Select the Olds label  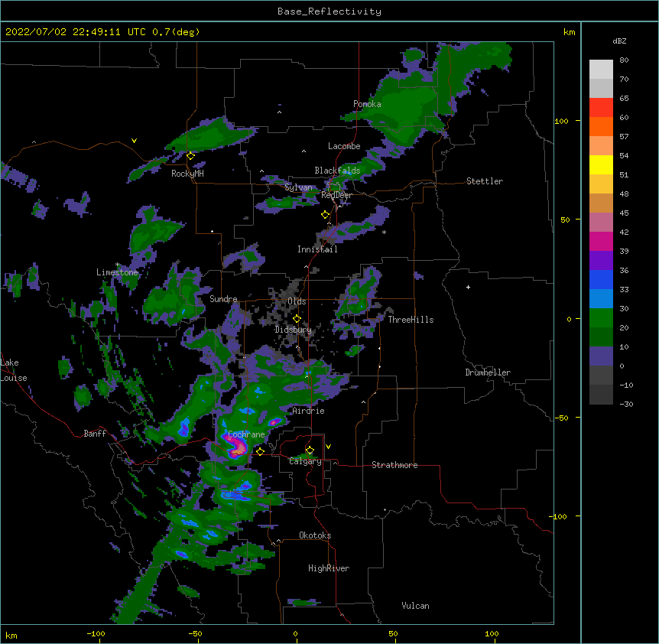[297, 301]
